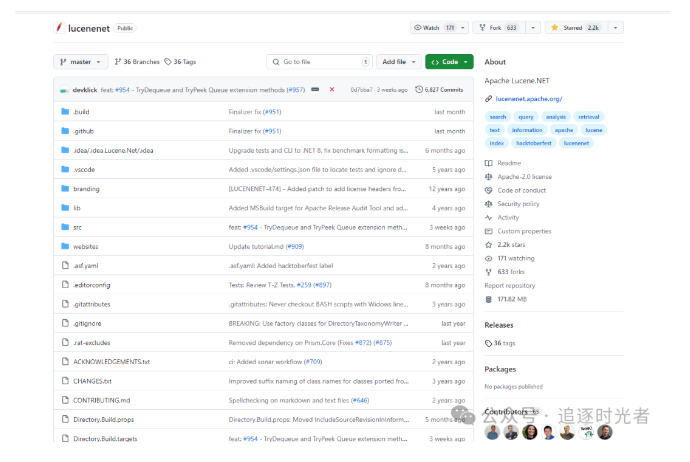This screenshot has width=690, height=462.
Task: Click the .vscode folder icon
Action: click(x=65, y=169)
